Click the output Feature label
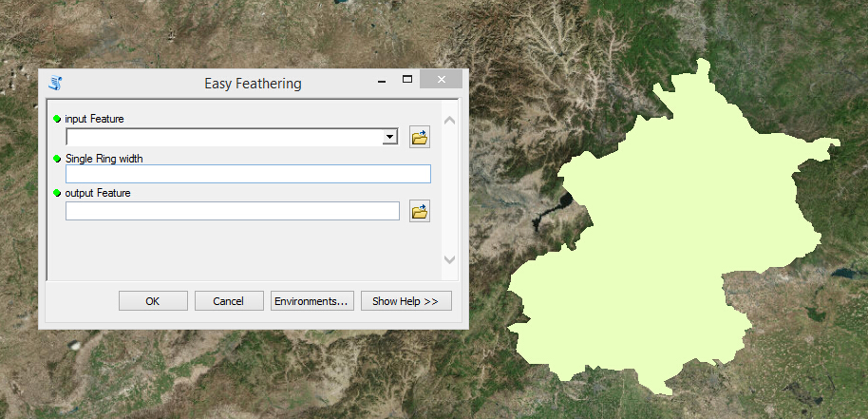868x419 pixels. [x=98, y=193]
